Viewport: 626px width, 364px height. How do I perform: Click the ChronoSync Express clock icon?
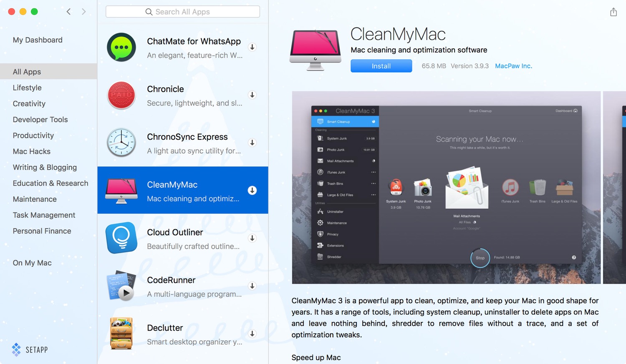[121, 143]
